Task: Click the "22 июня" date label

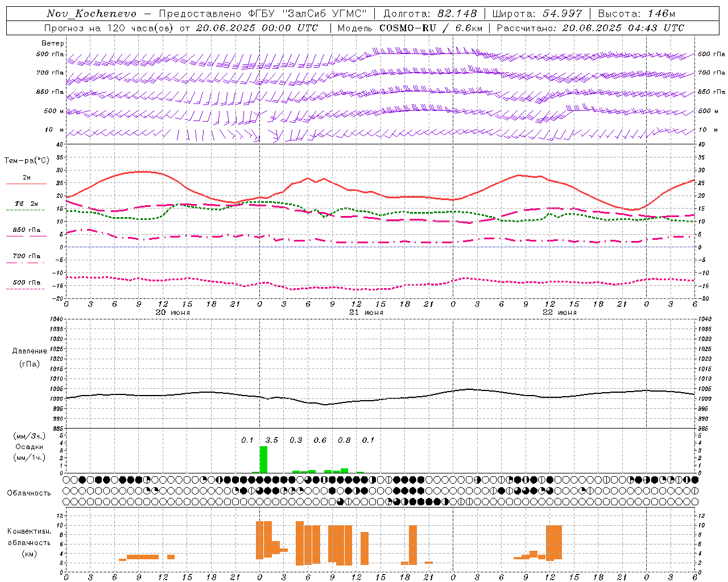Action: tap(560, 313)
